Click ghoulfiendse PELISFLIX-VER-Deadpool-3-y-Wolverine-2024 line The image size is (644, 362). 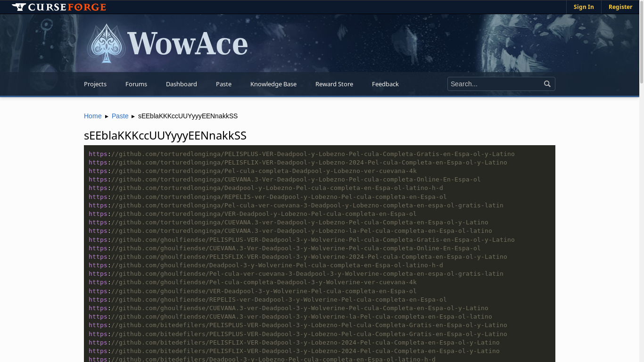pos(298,257)
